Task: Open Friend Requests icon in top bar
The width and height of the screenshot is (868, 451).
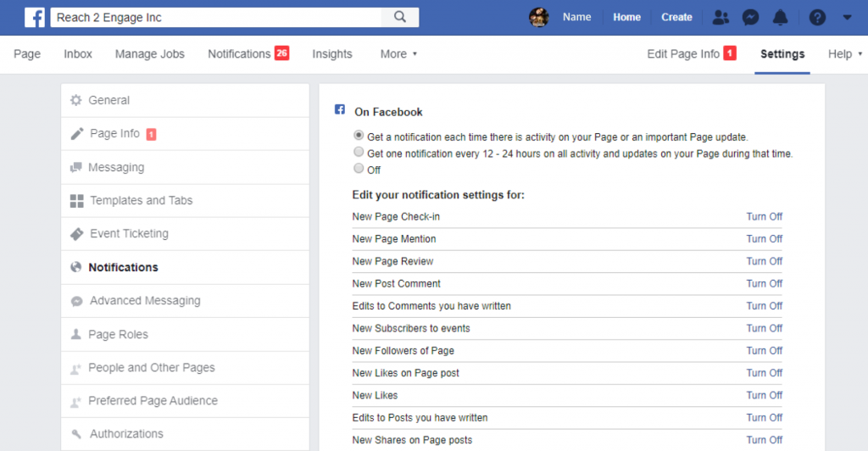Action: pyautogui.click(x=721, y=17)
